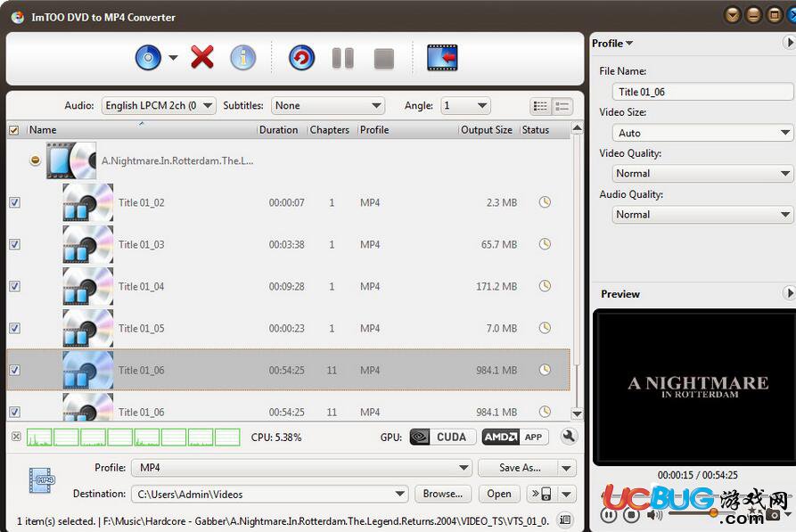This screenshot has height=532, width=796.
Task: Open the Video Size Auto dropdown
Action: pos(702,133)
